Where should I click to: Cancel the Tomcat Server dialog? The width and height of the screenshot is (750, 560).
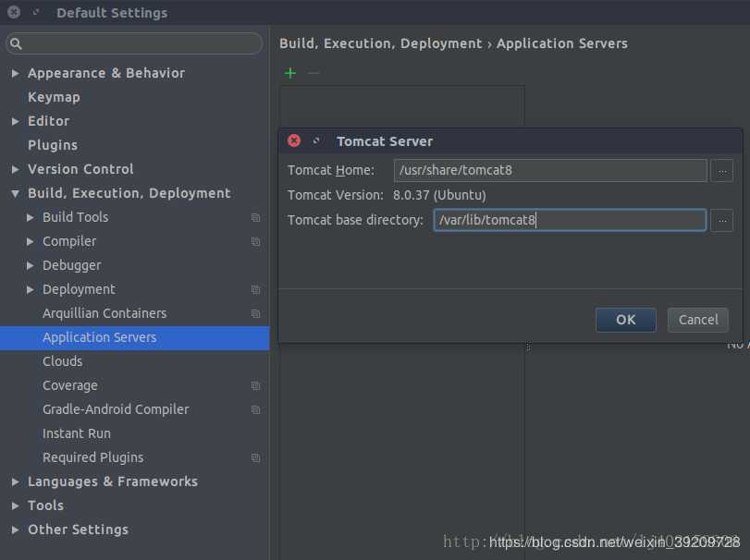(x=698, y=320)
